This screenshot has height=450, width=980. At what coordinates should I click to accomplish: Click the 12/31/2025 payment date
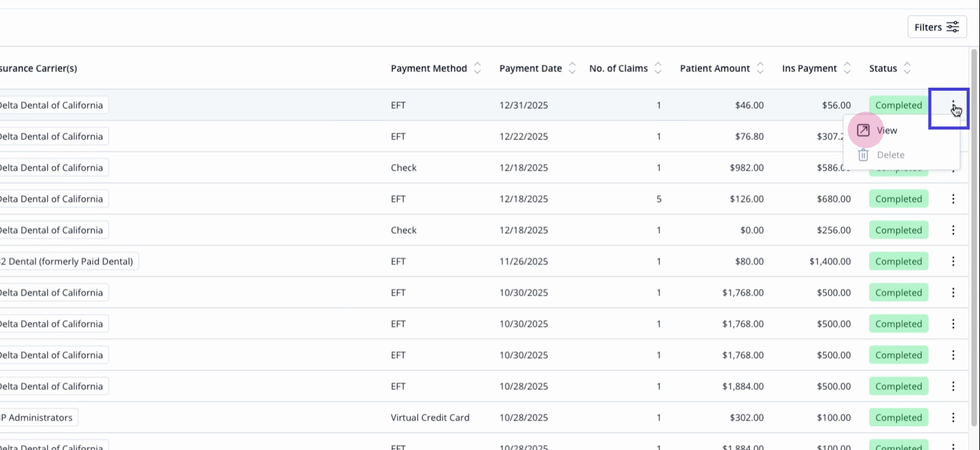coord(523,105)
